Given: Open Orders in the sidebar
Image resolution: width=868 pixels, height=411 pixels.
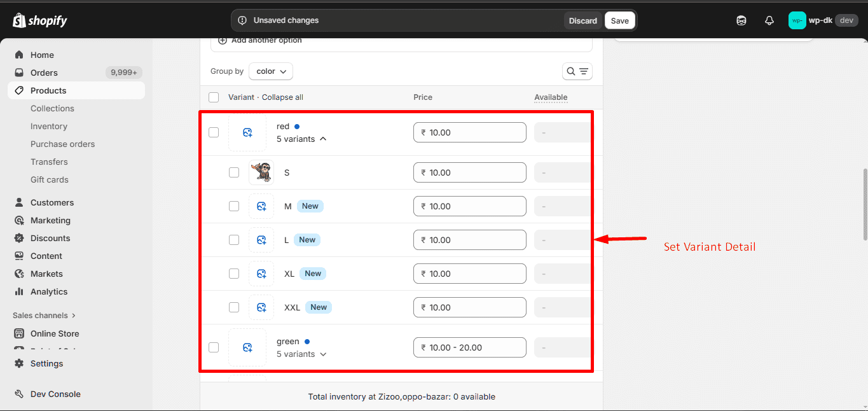Looking at the screenshot, I should 44,73.
